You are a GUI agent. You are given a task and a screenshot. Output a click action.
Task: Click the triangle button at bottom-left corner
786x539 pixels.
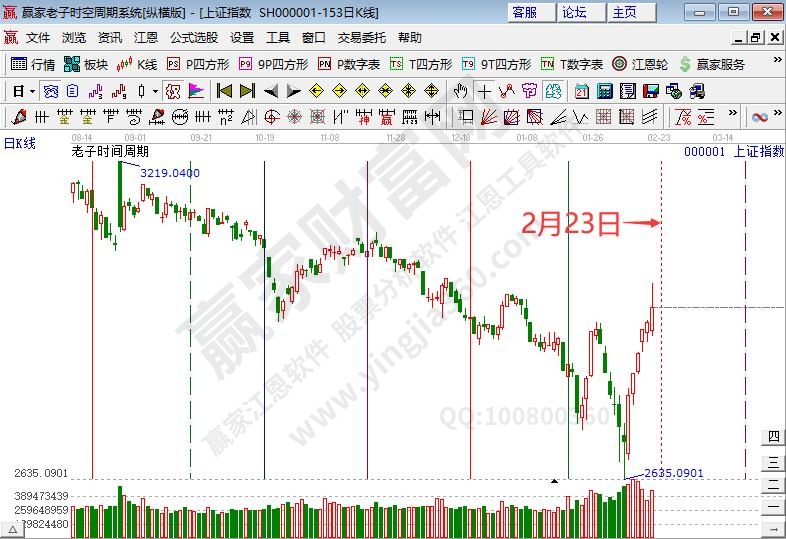click(12, 529)
